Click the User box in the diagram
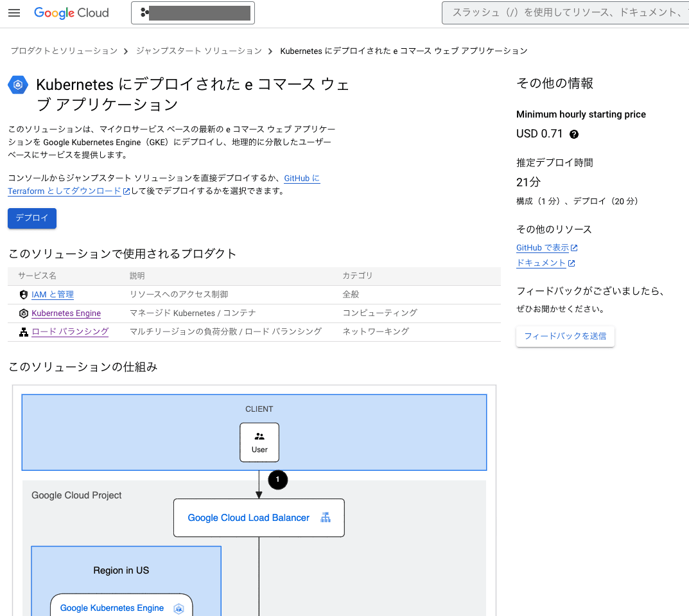The width and height of the screenshot is (689, 616). tap(259, 443)
